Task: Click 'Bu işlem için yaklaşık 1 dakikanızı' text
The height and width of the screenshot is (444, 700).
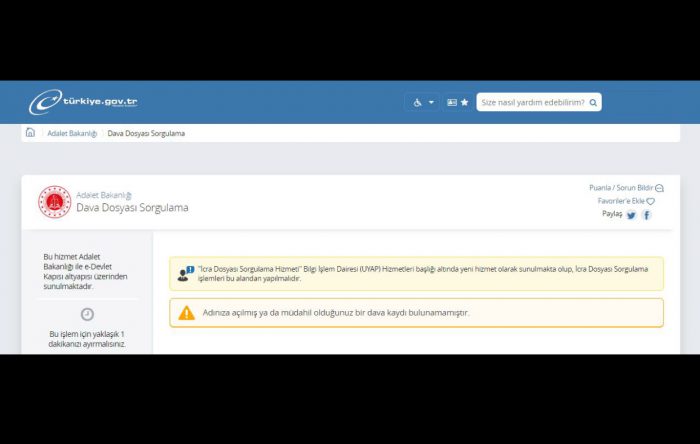Action: (x=87, y=339)
